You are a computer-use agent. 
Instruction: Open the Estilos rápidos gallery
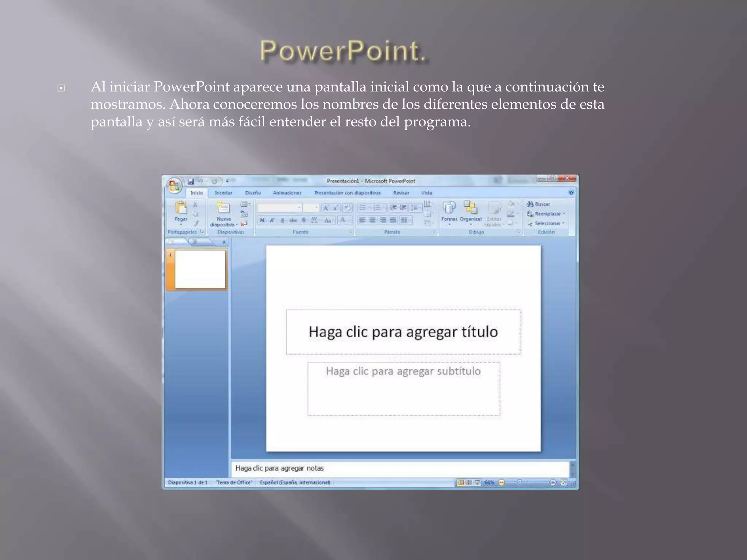point(494,214)
